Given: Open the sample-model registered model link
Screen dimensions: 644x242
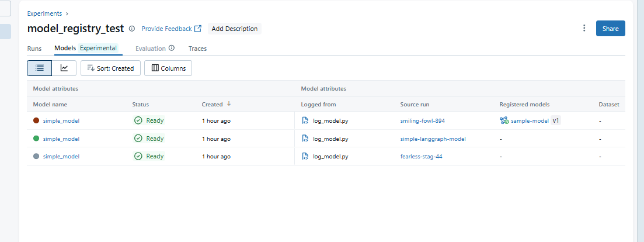Looking at the screenshot, I should (x=530, y=121).
